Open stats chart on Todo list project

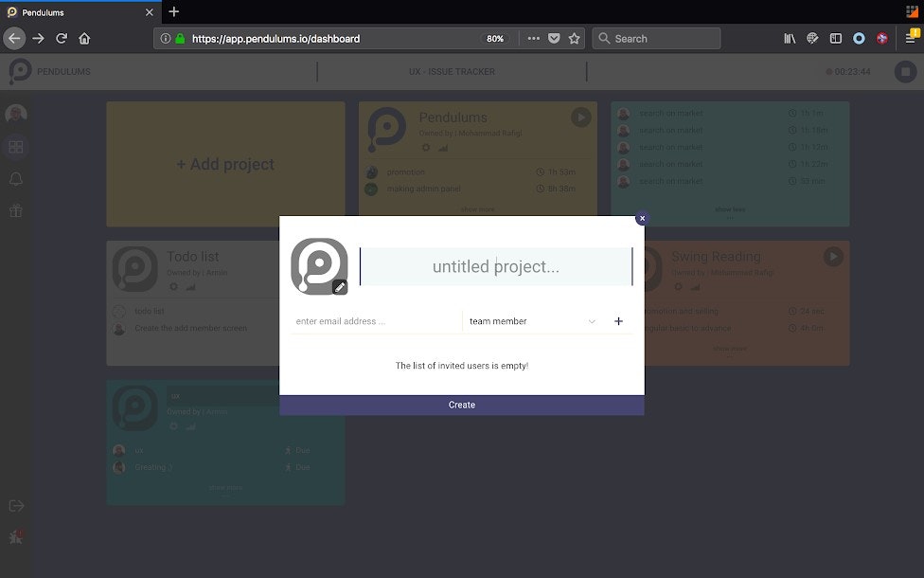click(x=191, y=287)
